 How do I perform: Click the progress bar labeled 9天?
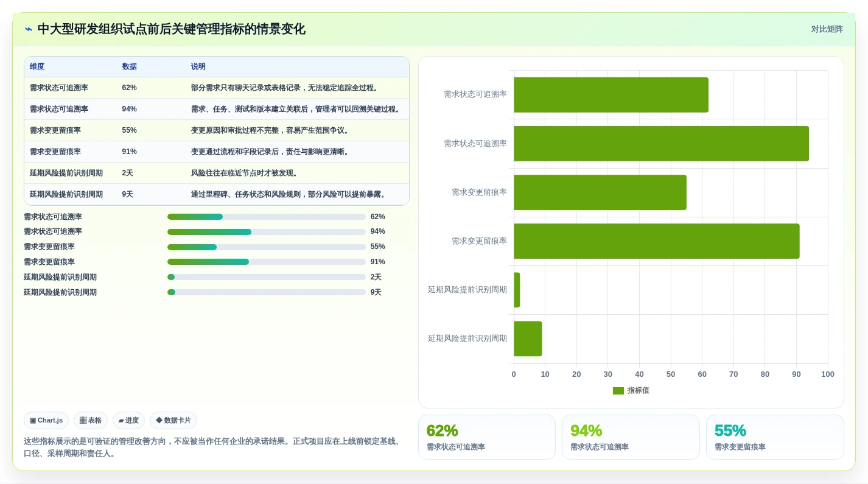click(x=267, y=292)
